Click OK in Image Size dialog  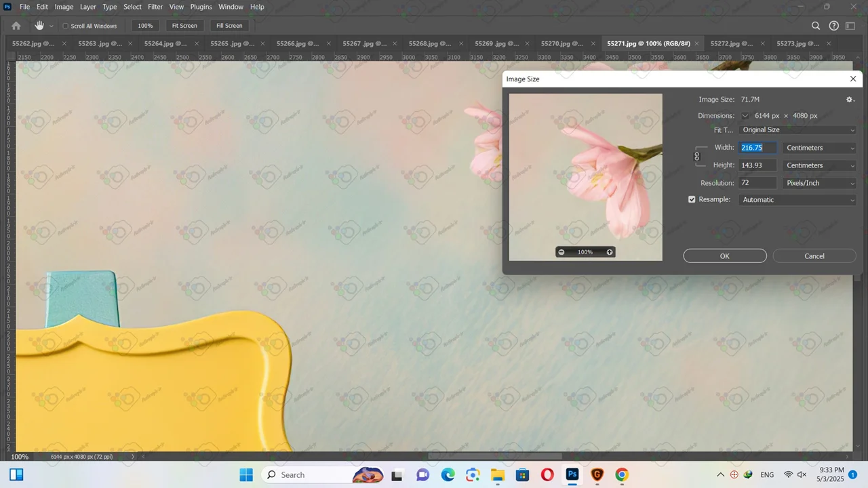pos(724,256)
